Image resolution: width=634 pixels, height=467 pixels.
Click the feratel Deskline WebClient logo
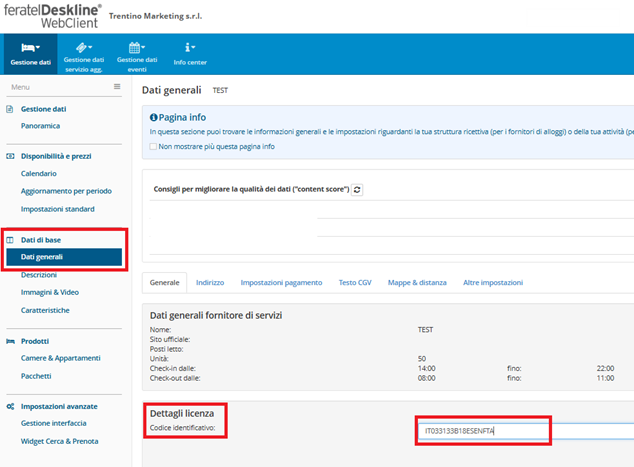click(53, 16)
